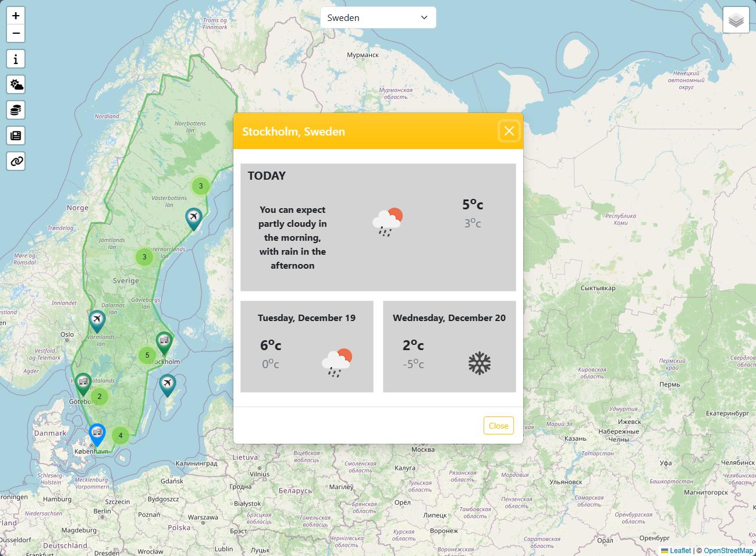
Task: Open the OpenStreetMap attribution link
Action: point(728,550)
